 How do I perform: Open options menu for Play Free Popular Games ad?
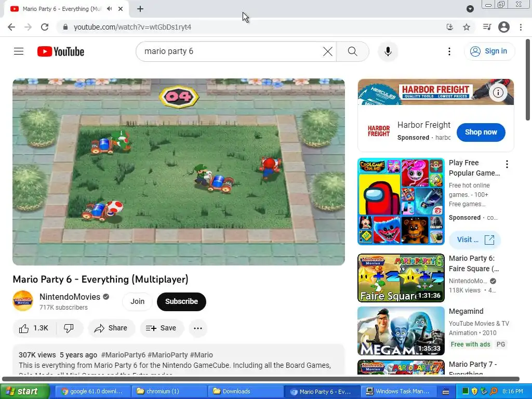507,165
